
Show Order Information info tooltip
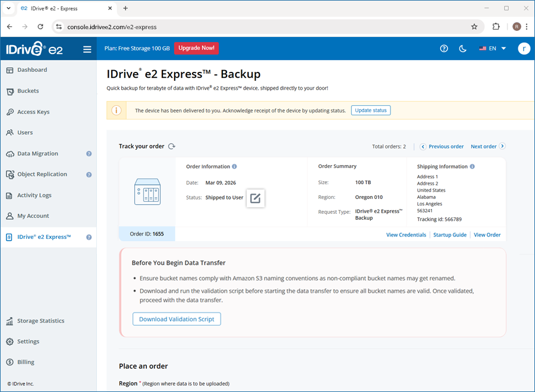(x=234, y=166)
